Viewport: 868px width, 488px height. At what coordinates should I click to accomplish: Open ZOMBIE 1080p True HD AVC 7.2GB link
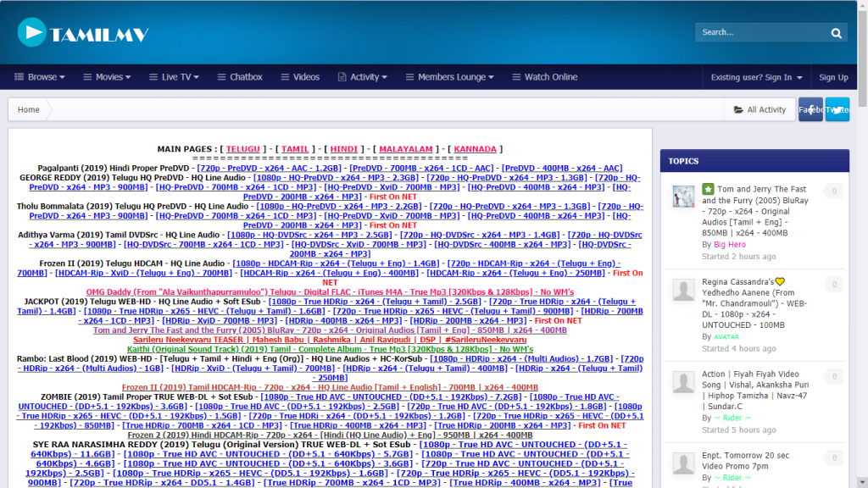(x=391, y=397)
